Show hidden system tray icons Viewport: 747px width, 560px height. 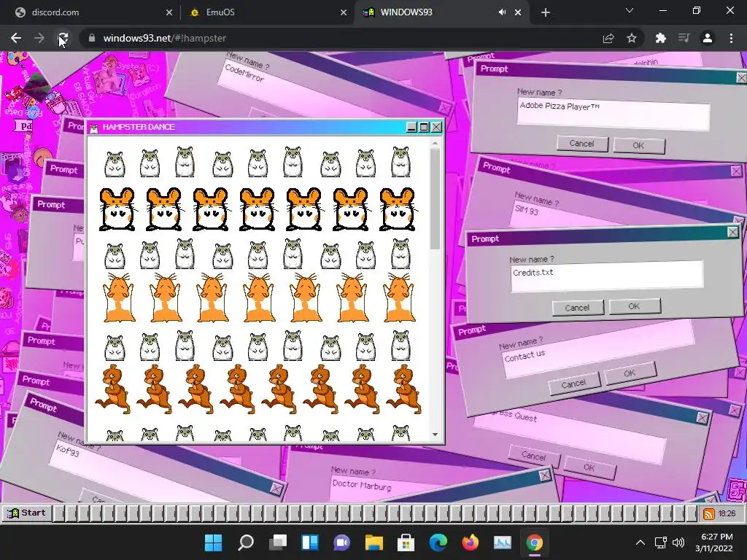click(640, 542)
